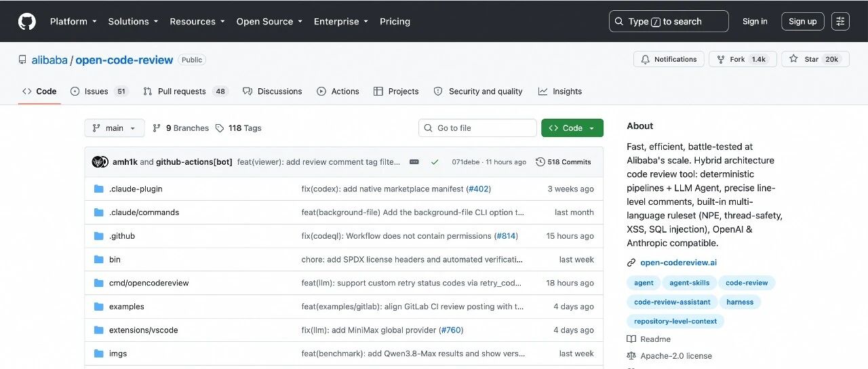Open the cmd/opencodereview folder
The width and height of the screenshot is (868, 369).
pyautogui.click(x=149, y=283)
